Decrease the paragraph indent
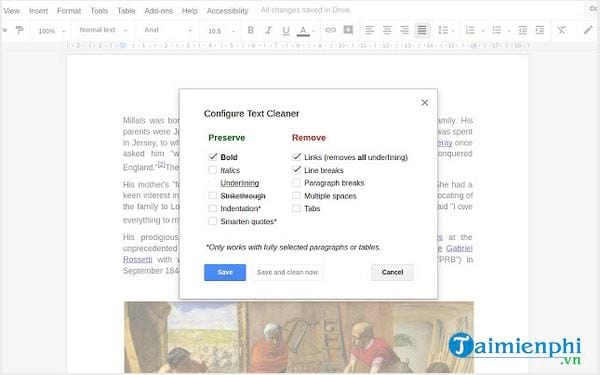 522,30
